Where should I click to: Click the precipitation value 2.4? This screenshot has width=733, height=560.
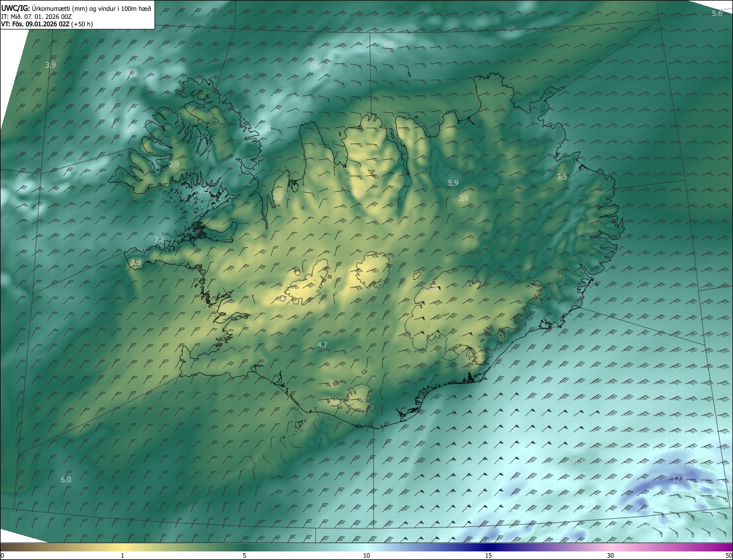[463, 198]
